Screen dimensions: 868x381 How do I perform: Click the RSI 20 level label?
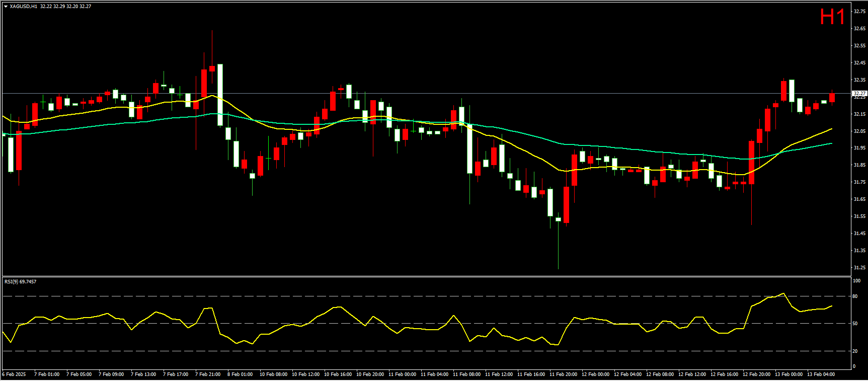pos(855,351)
